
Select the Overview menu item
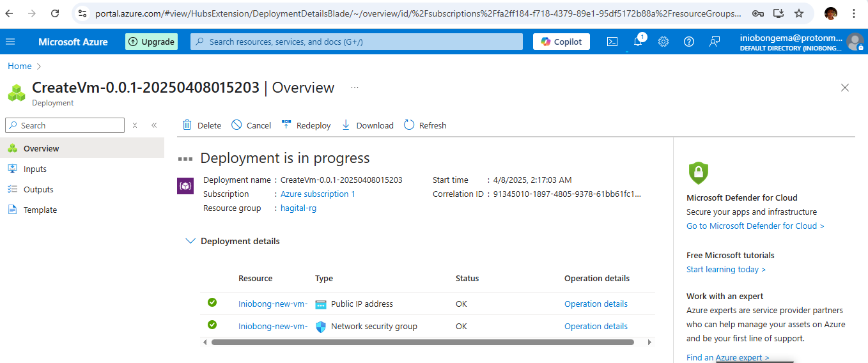coord(82,148)
